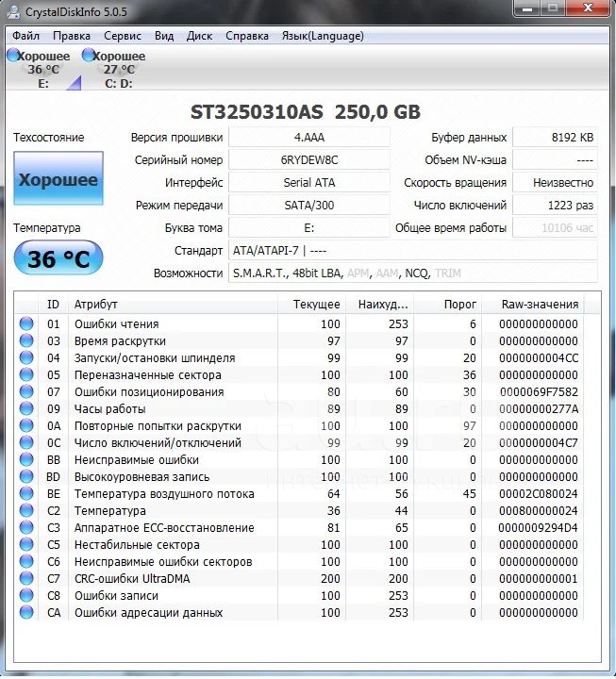Click the ID column header

point(53,305)
